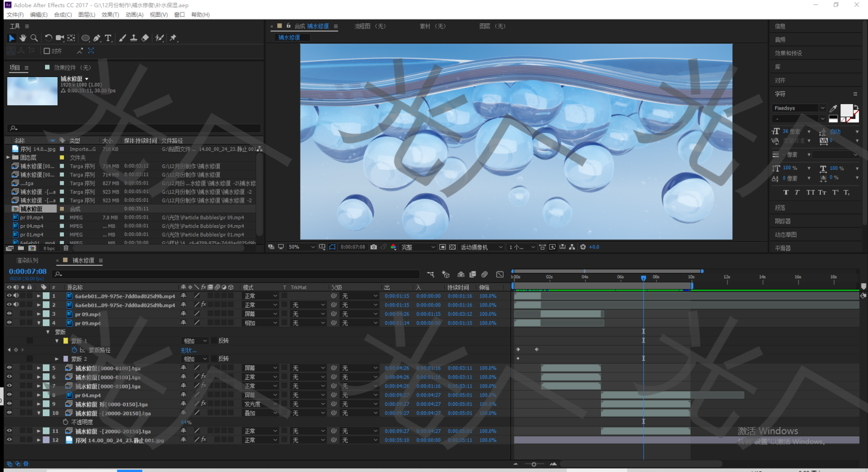Select the Zoom magnifier tool
The image size is (868, 472).
34,38
